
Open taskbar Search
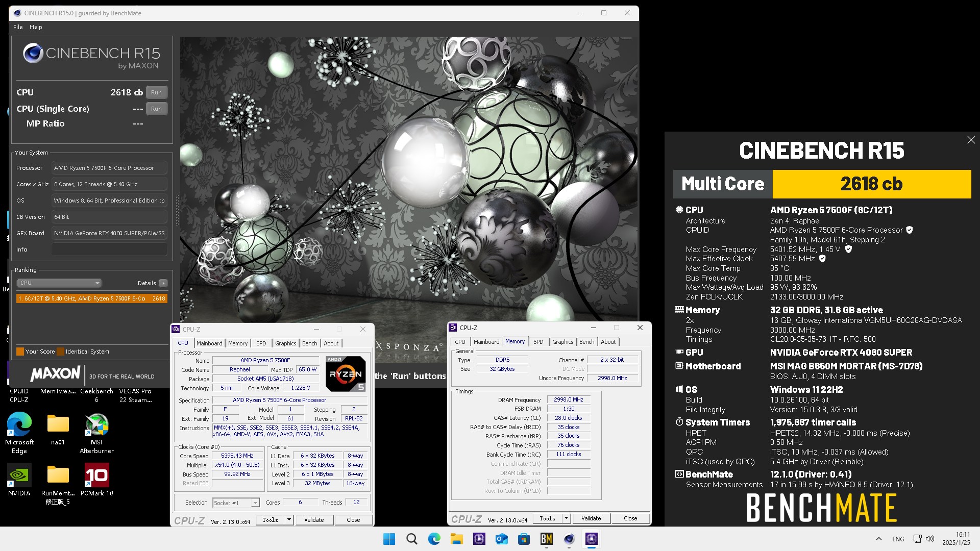[411, 539]
